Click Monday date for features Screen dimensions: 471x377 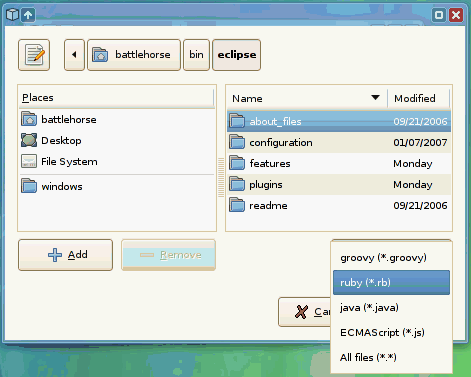[x=413, y=164]
